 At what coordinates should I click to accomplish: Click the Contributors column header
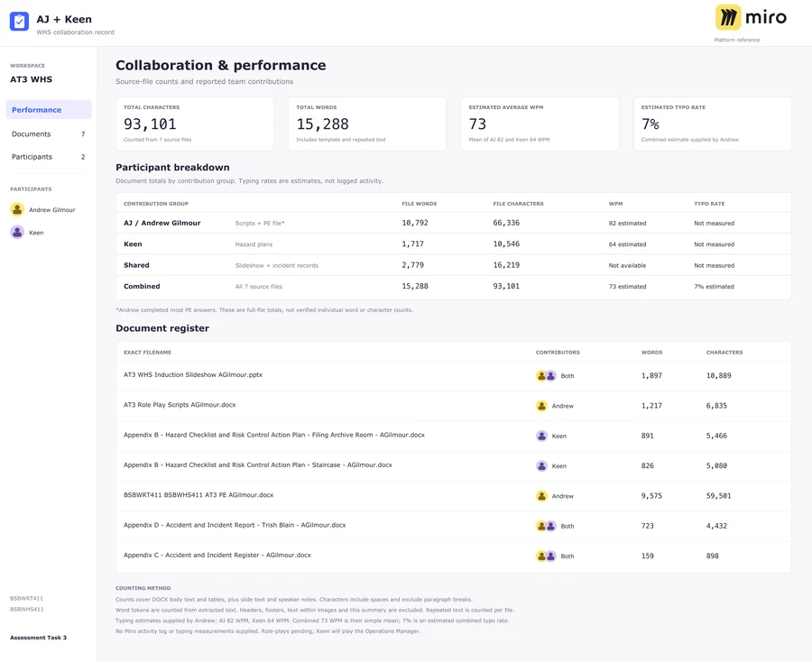point(558,352)
